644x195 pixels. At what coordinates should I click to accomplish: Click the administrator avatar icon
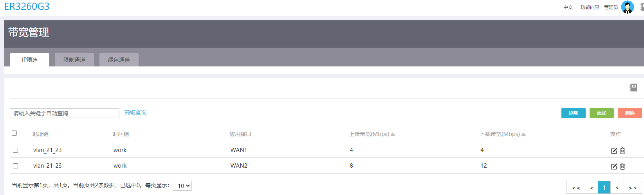click(x=627, y=7)
